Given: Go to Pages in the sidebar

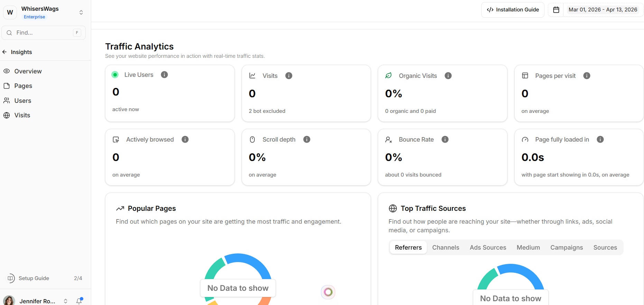Looking at the screenshot, I should [23, 86].
